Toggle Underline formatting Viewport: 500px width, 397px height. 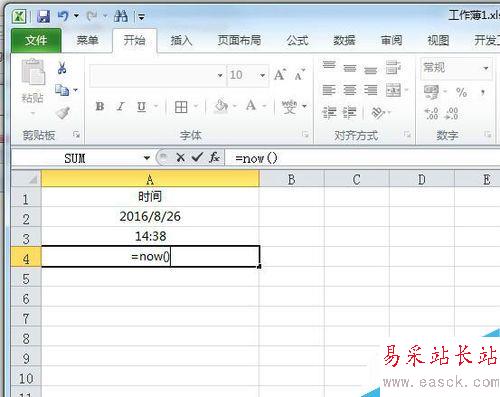(141, 107)
